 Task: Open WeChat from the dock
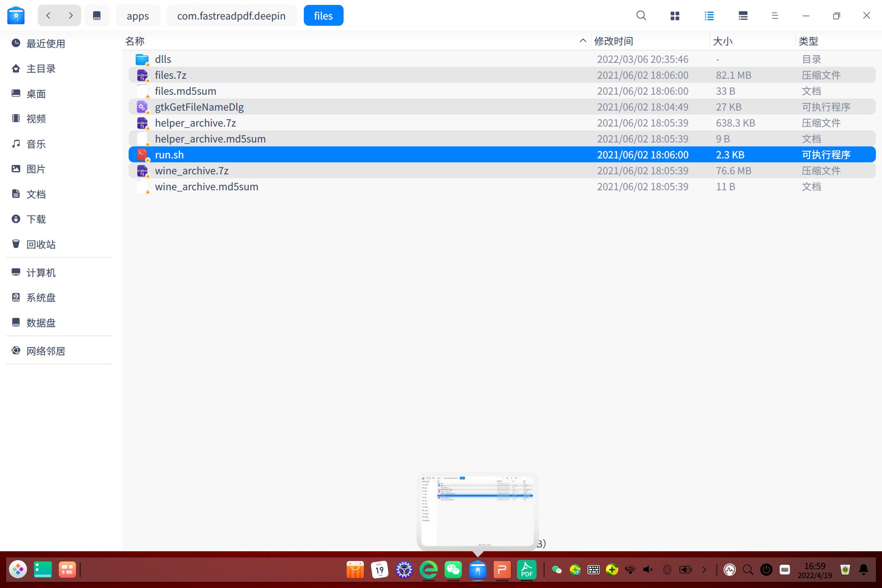click(x=453, y=570)
